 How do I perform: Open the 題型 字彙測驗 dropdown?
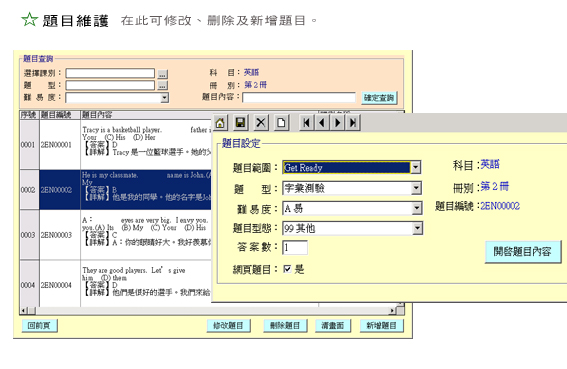pos(416,188)
